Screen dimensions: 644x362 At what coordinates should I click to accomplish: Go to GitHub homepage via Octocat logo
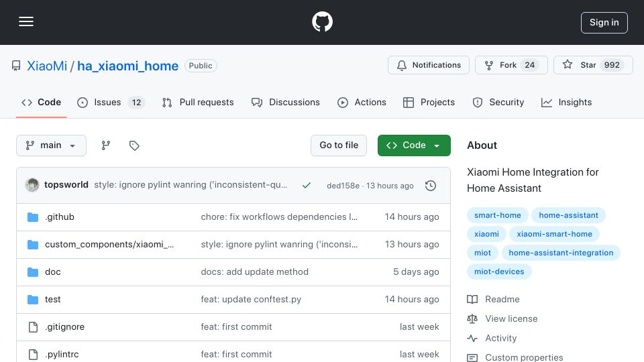point(322,21)
